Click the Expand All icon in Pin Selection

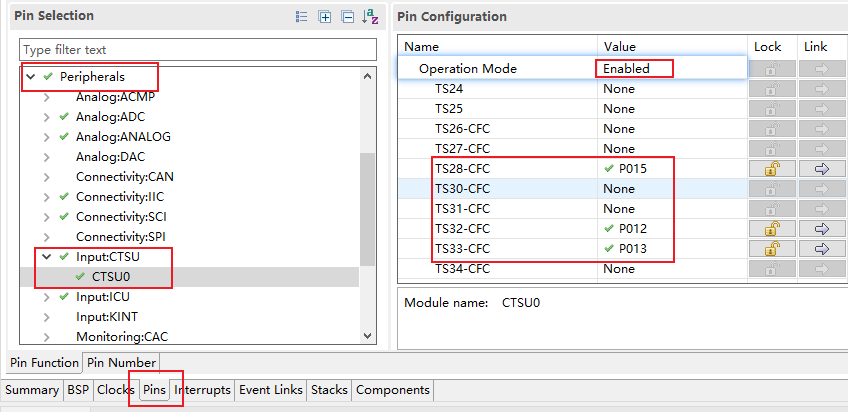[x=324, y=17]
